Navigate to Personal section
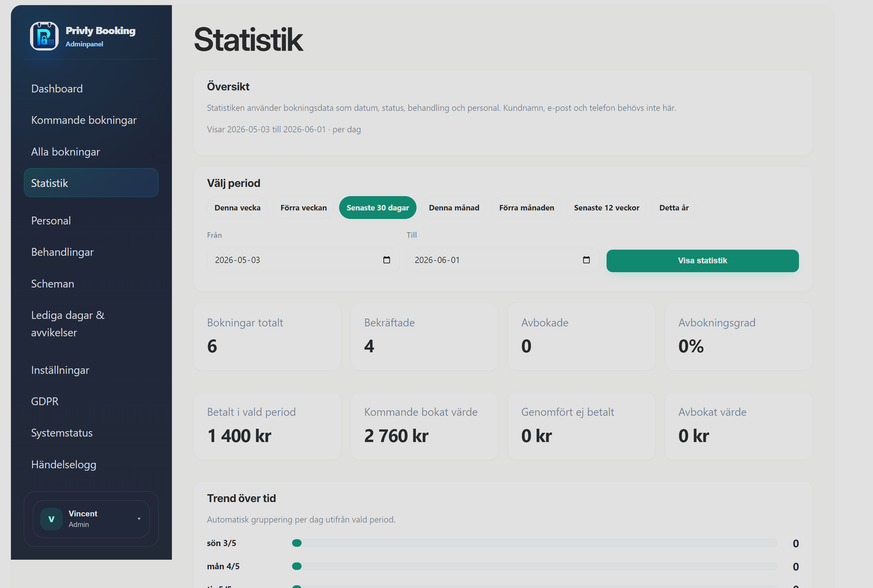Viewport: 873px width, 588px height. (x=91, y=220)
